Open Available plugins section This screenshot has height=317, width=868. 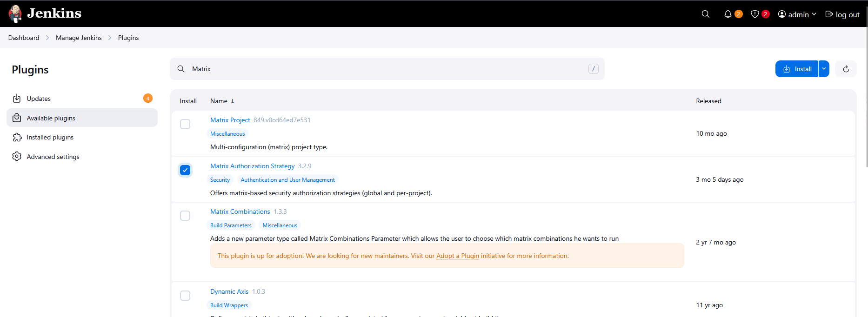82,118
